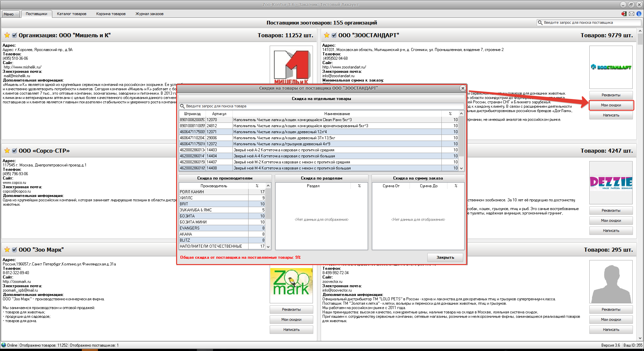The height and width of the screenshot is (351, 644).
Task: Open Реквизиты for Зоо Марк
Action: click(291, 309)
